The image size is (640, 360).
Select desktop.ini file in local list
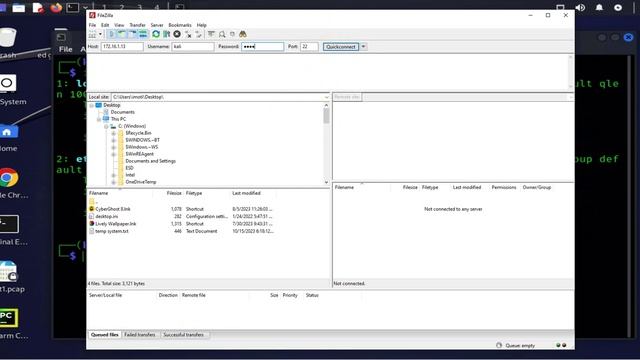[x=107, y=216]
